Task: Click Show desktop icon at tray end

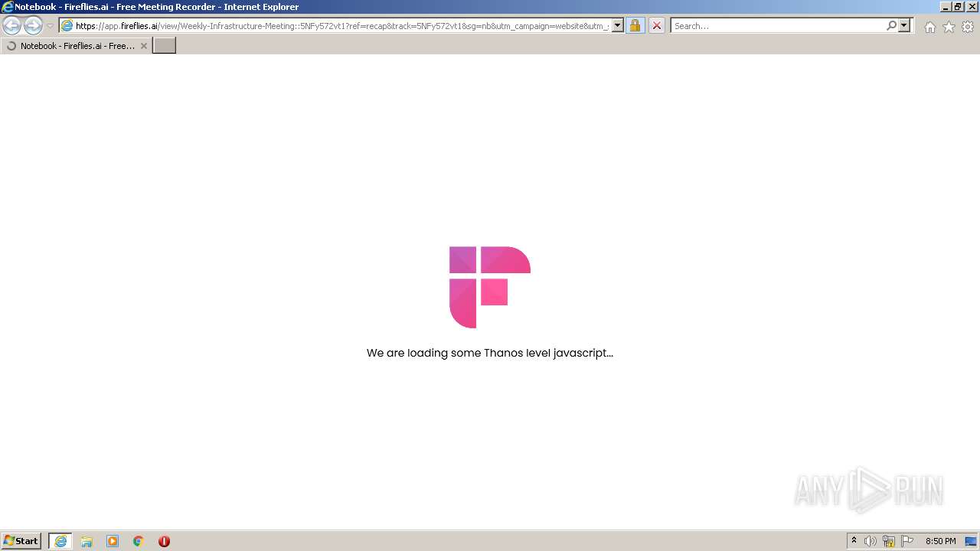Action: (971, 541)
